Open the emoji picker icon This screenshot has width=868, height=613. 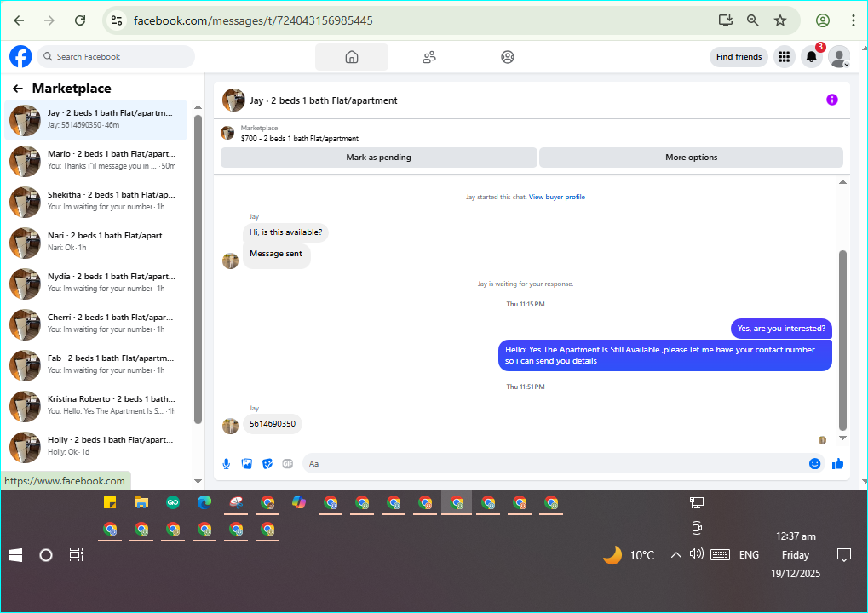point(814,464)
